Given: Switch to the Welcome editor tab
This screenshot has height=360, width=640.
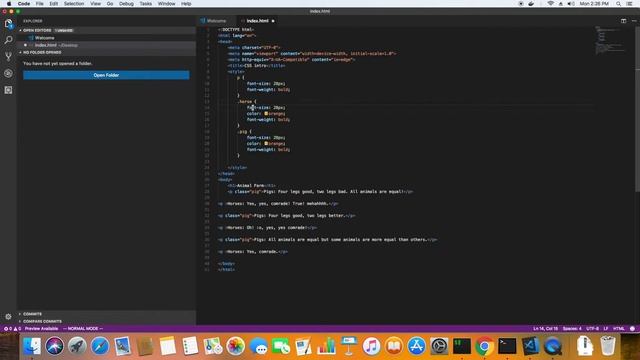Looking at the screenshot, I should 216,21.
